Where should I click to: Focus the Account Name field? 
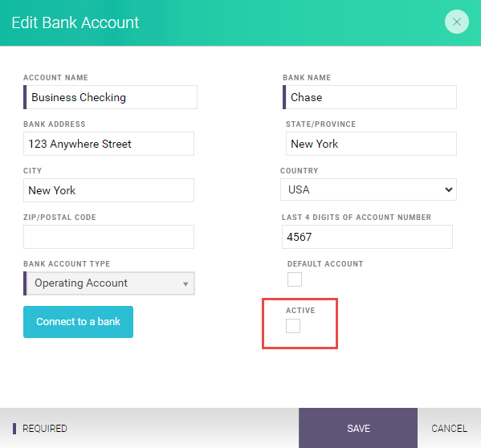(110, 97)
